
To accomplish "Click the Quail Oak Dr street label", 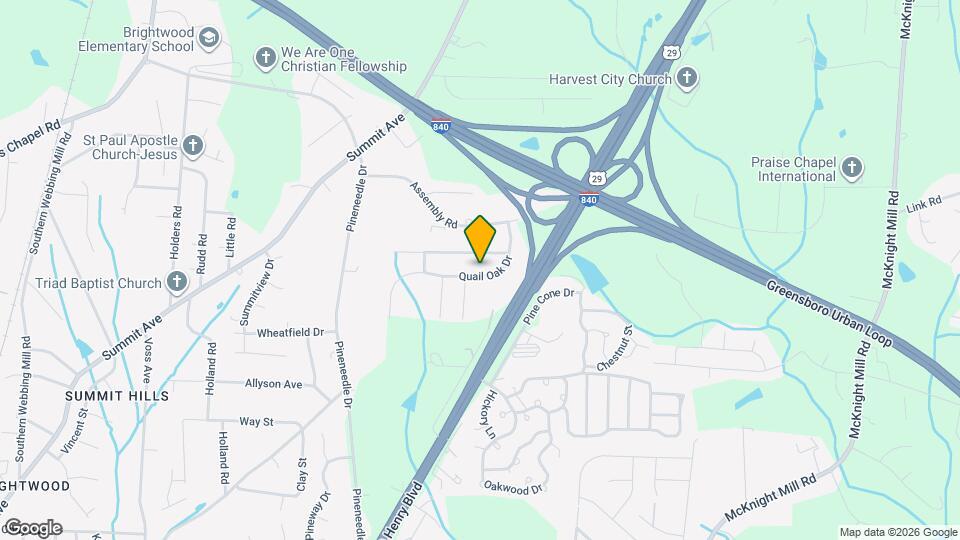I will [x=486, y=271].
